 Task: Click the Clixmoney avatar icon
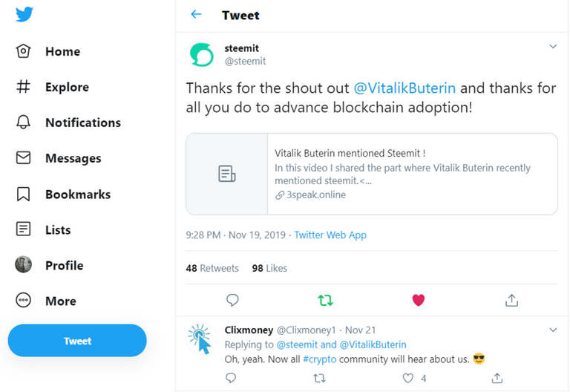pyautogui.click(x=200, y=338)
